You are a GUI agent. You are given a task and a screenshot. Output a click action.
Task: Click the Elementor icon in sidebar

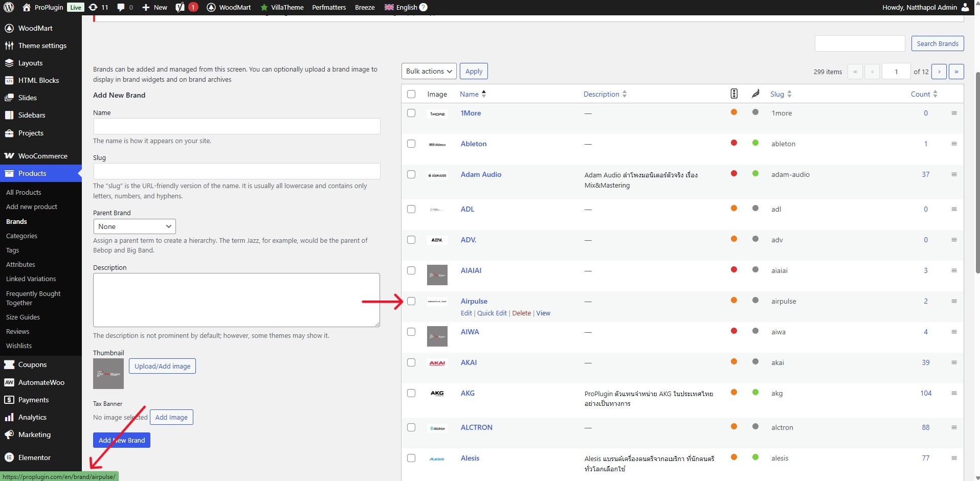click(x=9, y=457)
